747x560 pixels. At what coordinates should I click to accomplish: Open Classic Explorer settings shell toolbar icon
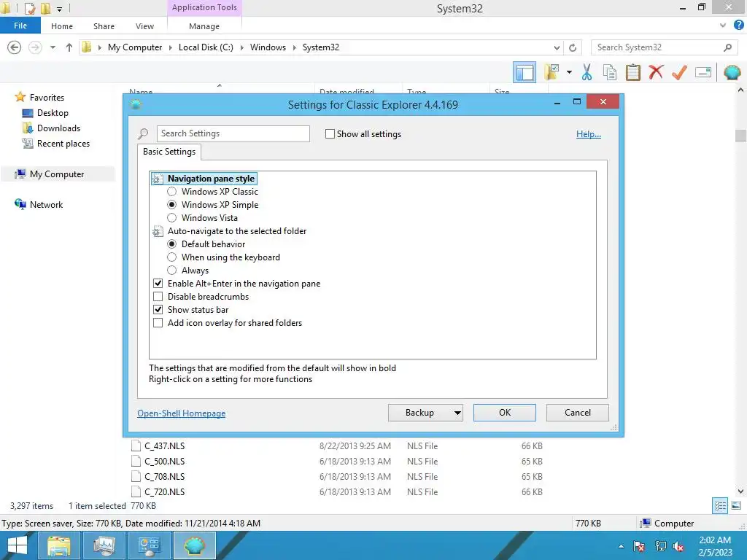(732, 72)
